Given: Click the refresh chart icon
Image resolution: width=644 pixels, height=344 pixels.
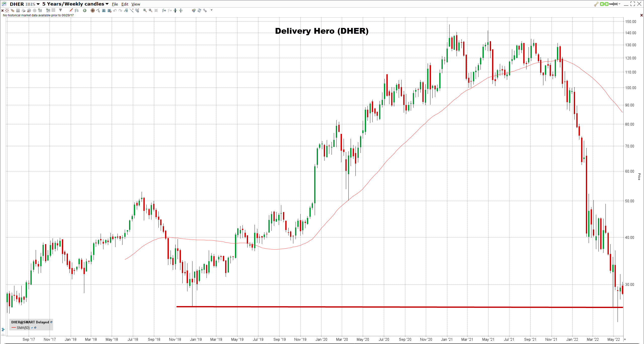Looking at the screenshot, I should (x=199, y=10).
